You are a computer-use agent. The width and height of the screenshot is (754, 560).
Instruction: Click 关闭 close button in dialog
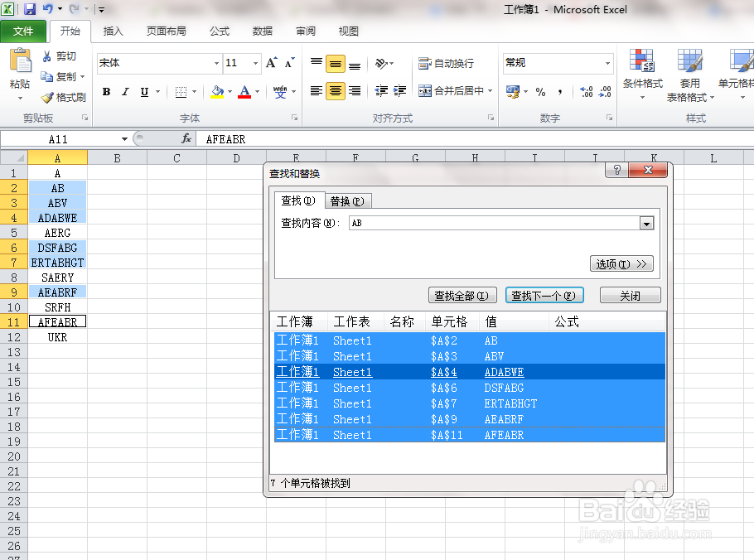631,296
